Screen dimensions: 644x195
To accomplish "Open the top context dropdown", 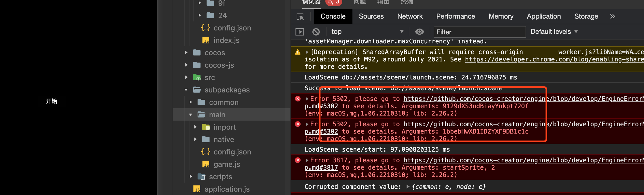I will [x=367, y=32].
